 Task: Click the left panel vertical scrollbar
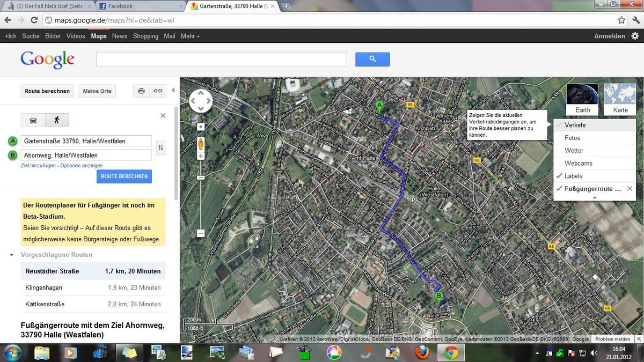(176, 153)
